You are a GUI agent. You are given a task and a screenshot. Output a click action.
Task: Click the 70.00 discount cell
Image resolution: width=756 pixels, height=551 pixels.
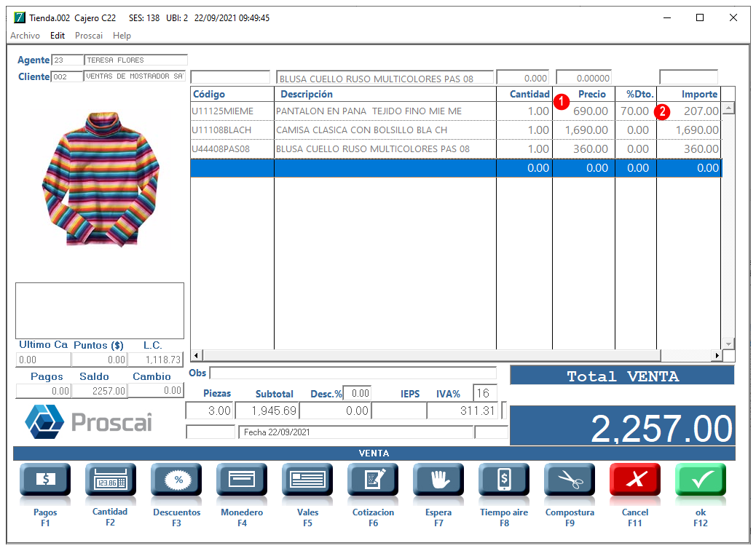click(x=636, y=111)
